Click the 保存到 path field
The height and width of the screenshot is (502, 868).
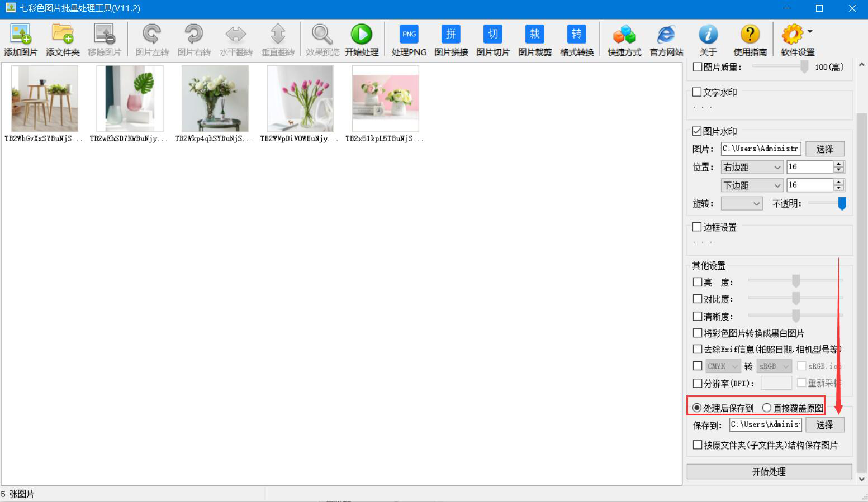pyautogui.click(x=766, y=425)
